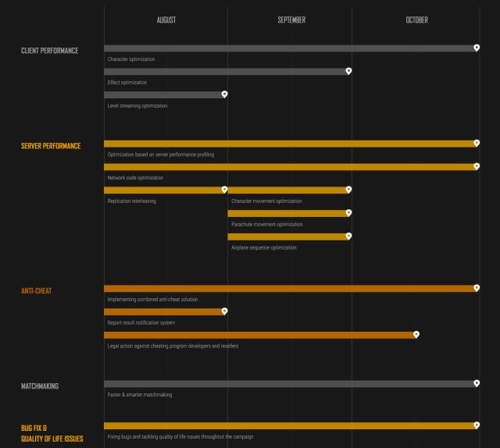Click the 'Replication interleaving' label
This screenshot has width=500, height=448.
(x=132, y=201)
